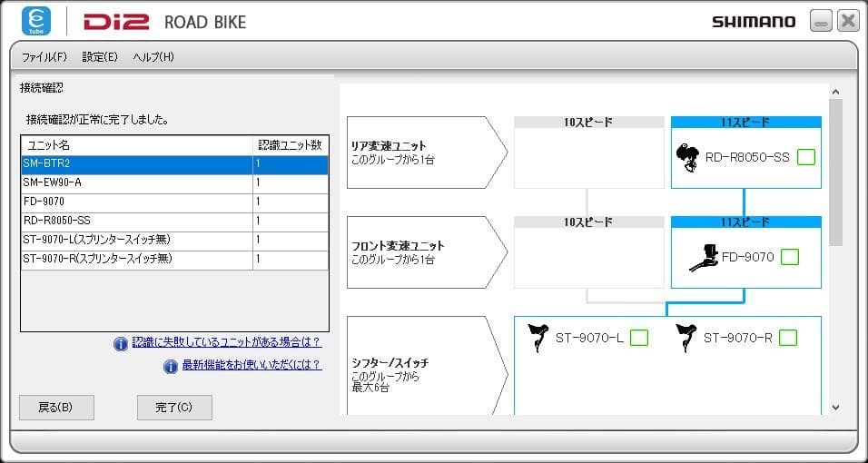Click the scrollbar up arrow
The image size is (868, 463).
point(835,92)
